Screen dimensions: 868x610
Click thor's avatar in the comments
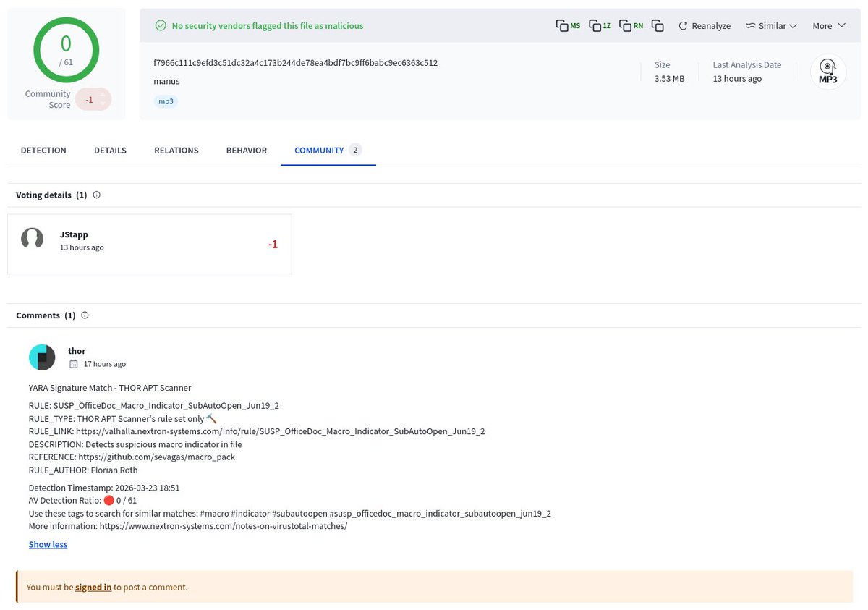[41, 357]
